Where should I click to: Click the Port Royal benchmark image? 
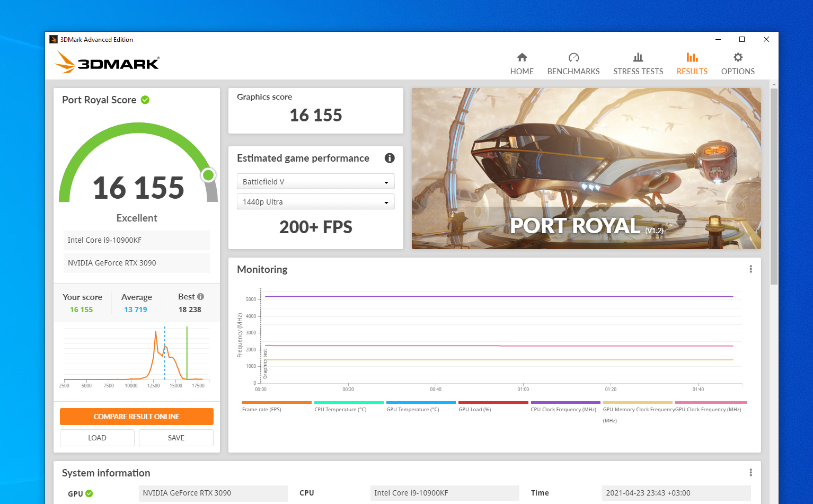(x=586, y=169)
